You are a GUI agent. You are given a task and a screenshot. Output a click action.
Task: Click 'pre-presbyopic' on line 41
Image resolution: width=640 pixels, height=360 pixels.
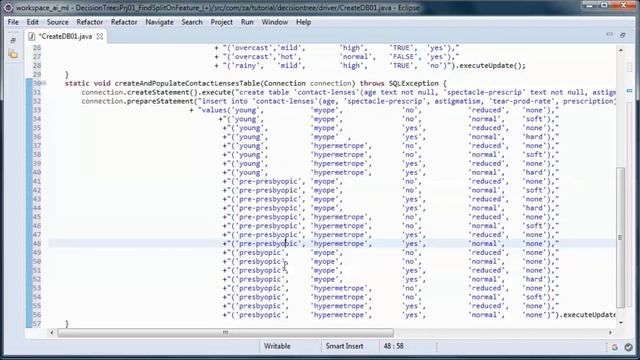[268, 181]
